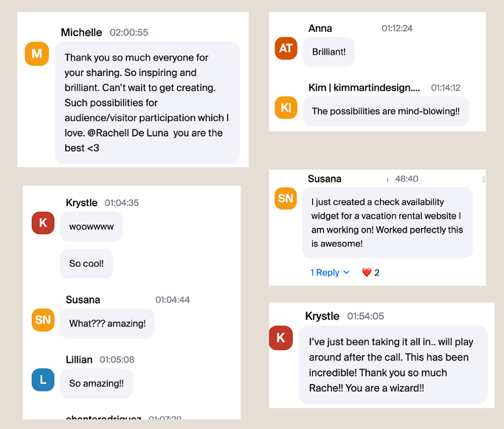
Task: Click Anna's AT avatar icon
Action: pos(286,48)
